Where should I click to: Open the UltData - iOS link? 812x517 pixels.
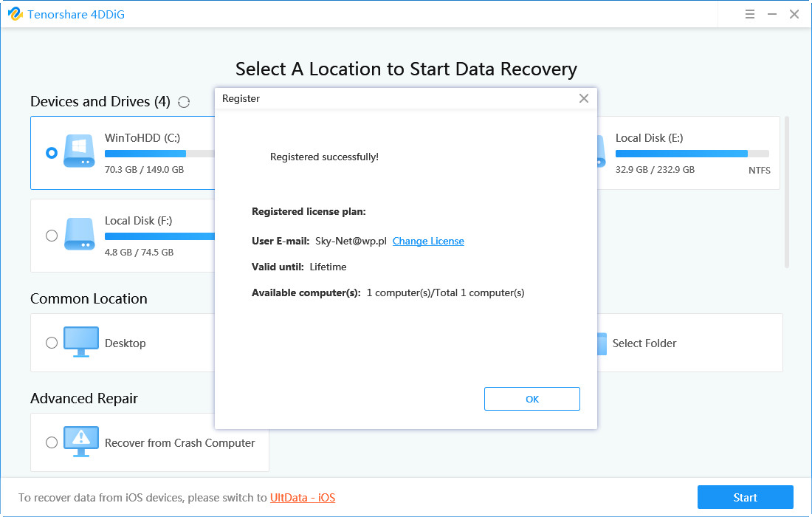coord(303,498)
